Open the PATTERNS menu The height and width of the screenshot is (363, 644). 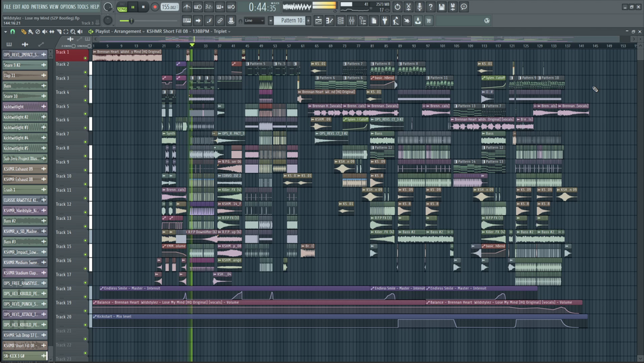click(39, 7)
